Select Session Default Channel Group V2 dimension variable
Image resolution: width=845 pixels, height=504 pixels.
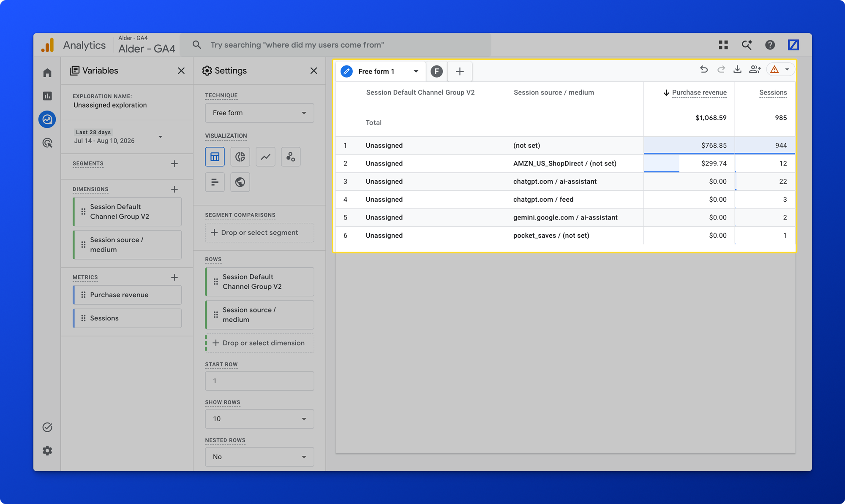tap(127, 211)
